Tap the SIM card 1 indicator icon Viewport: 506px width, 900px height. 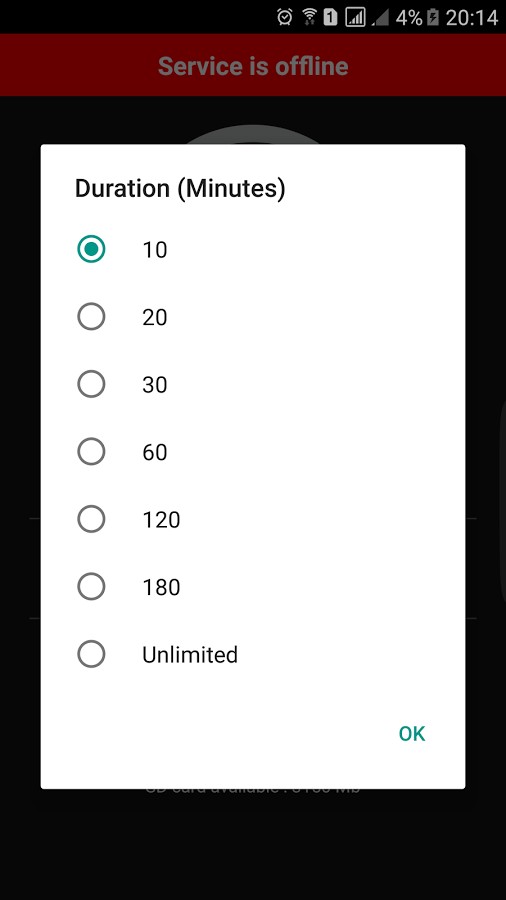click(330, 17)
